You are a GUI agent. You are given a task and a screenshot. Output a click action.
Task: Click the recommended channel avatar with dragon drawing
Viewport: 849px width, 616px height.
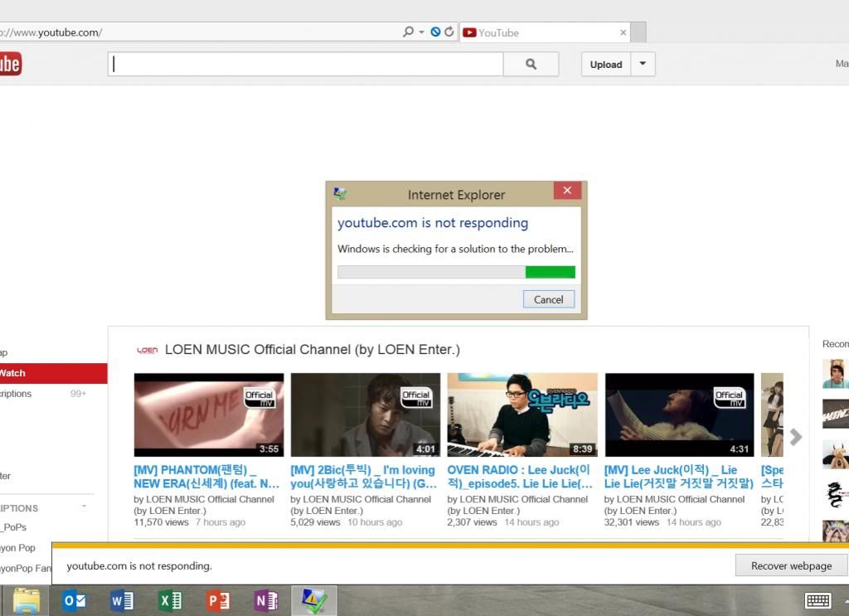(x=836, y=495)
